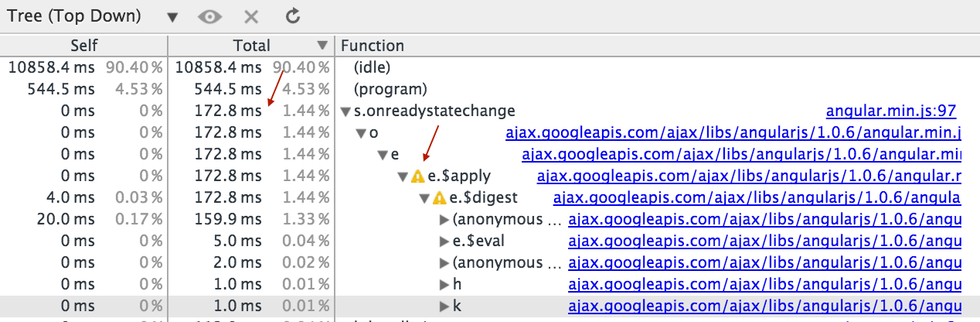The image size is (980, 322).
Task: Click the Self column header
Action: (83, 46)
